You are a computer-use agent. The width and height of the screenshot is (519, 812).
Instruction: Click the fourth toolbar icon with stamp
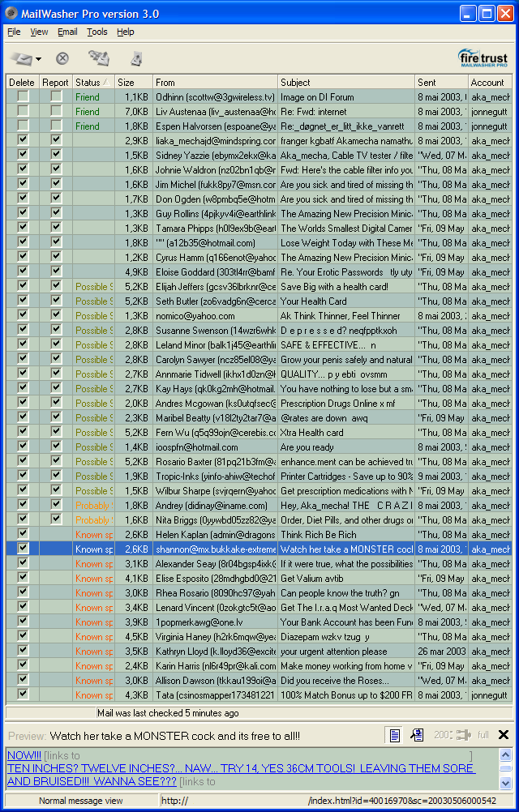tap(136, 59)
